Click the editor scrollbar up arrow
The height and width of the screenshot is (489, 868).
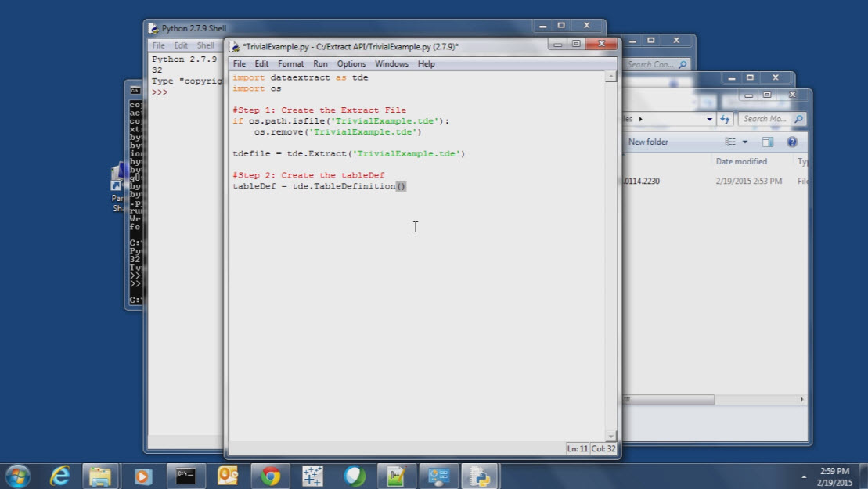[x=610, y=77]
